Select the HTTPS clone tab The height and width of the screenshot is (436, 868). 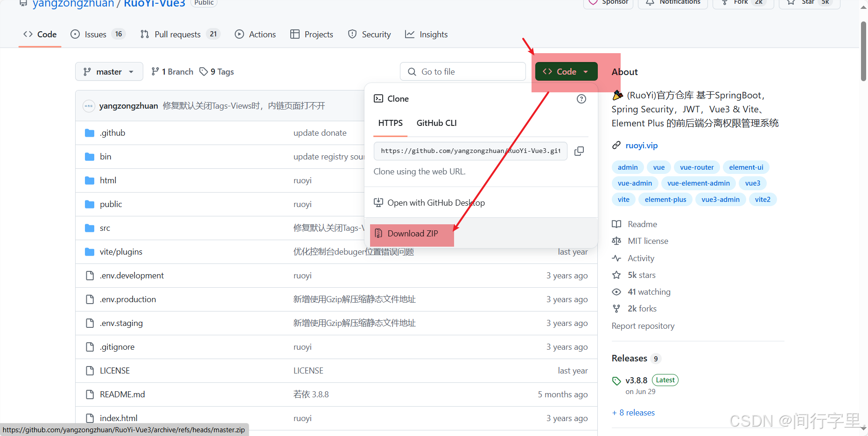pos(391,123)
